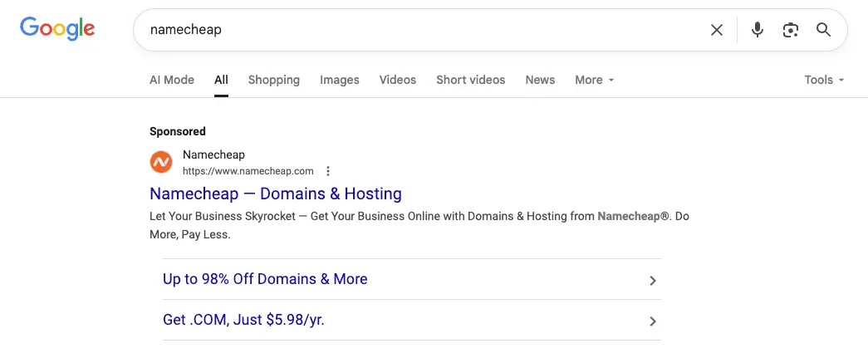Click the magnifying glass search icon
Image resolution: width=868 pixels, height=353 pixels.
[824, 30]
